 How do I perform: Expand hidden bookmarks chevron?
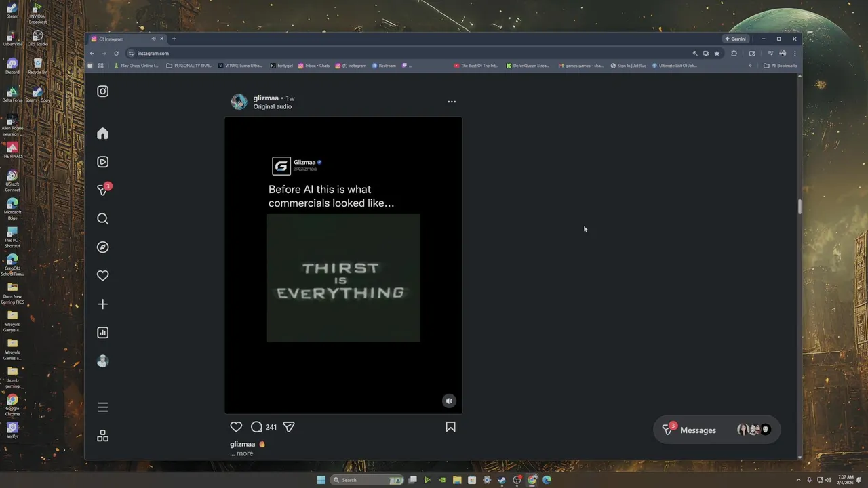tap(750, 66)
